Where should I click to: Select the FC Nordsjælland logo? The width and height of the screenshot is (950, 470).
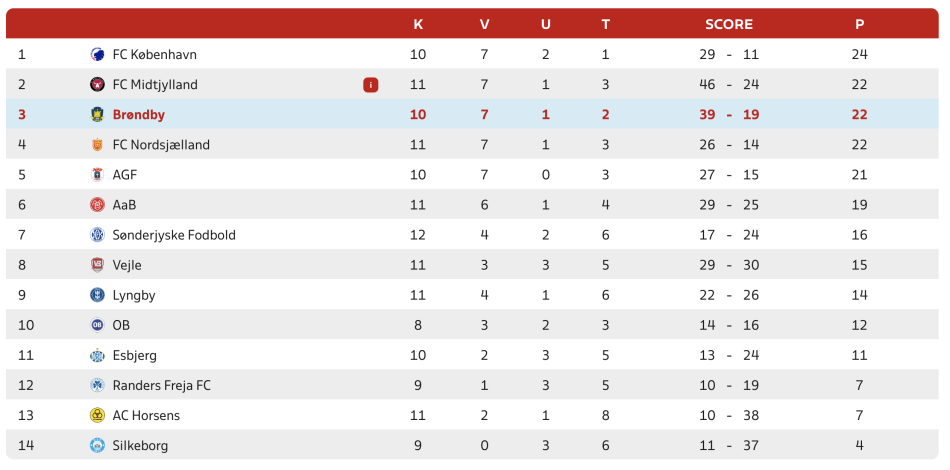tap(98, 145)
